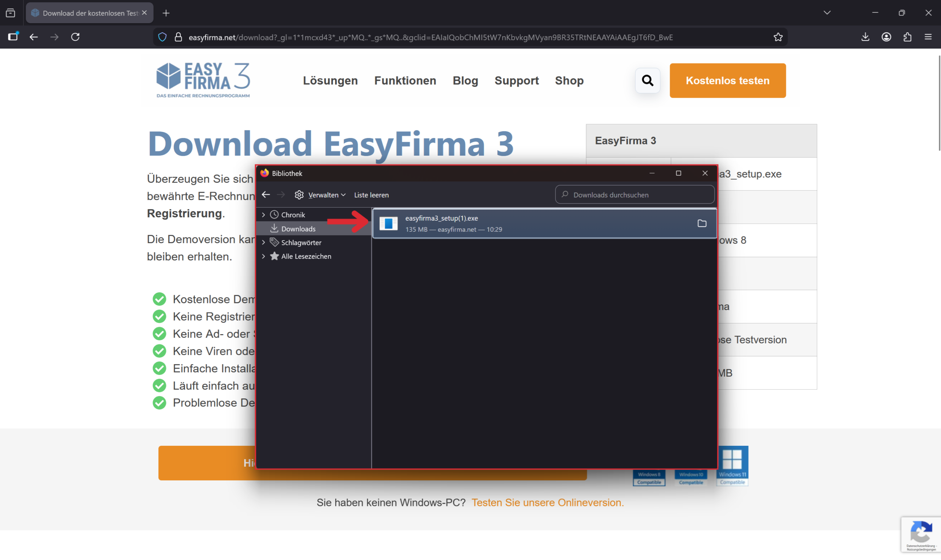Open the Support navigation menu

(516, 80)
